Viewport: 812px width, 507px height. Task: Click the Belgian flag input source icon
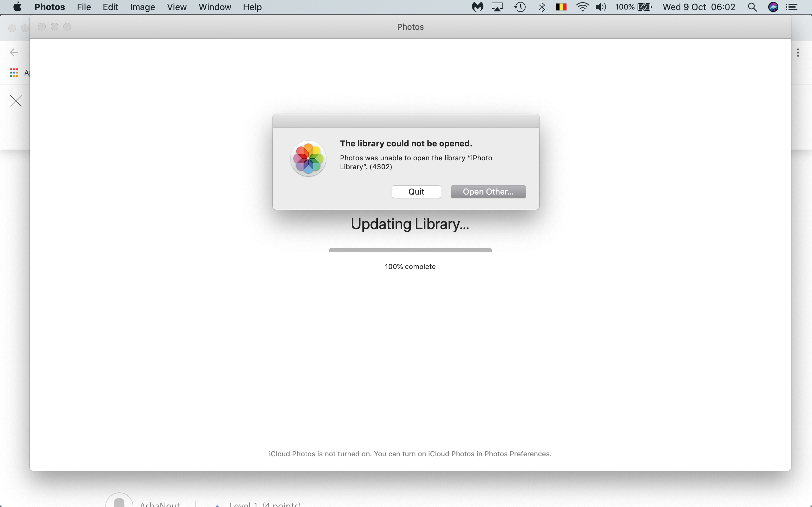(x=561, y=7)
